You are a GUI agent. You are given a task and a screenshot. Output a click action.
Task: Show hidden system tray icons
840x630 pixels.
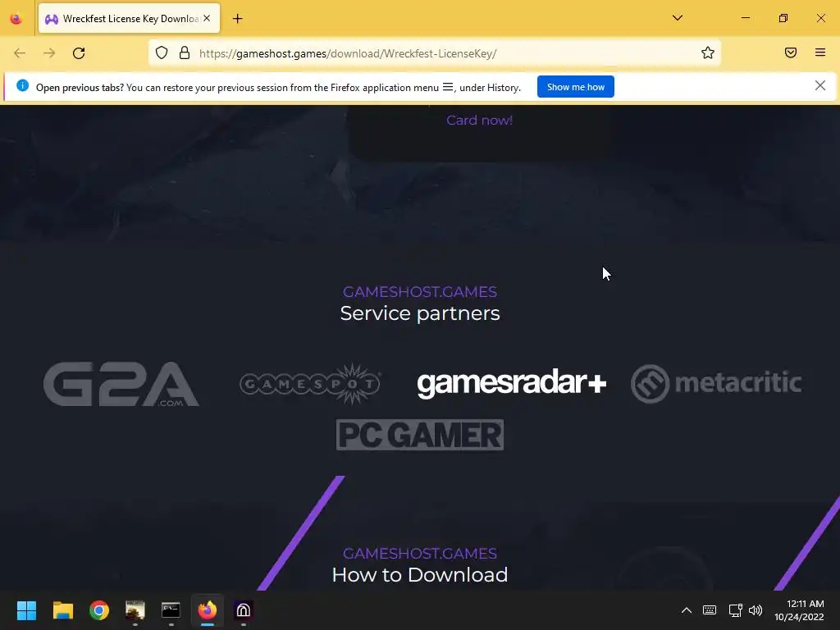click(x=687, y=610)
